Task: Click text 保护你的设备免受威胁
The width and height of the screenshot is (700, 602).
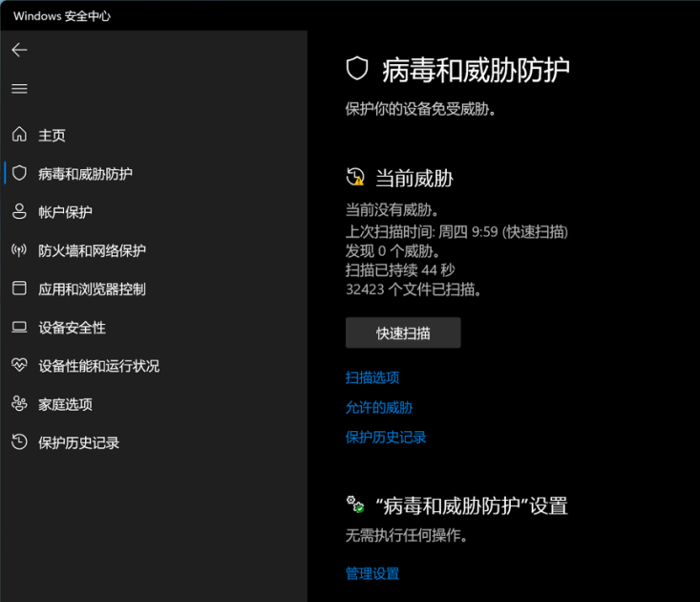Action: 420,109
